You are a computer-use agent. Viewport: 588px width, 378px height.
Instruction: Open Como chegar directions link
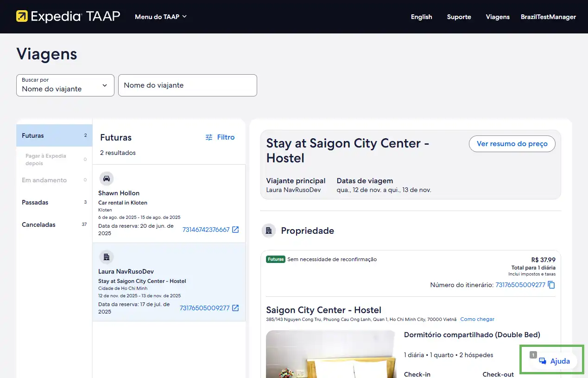click(477, 319)
